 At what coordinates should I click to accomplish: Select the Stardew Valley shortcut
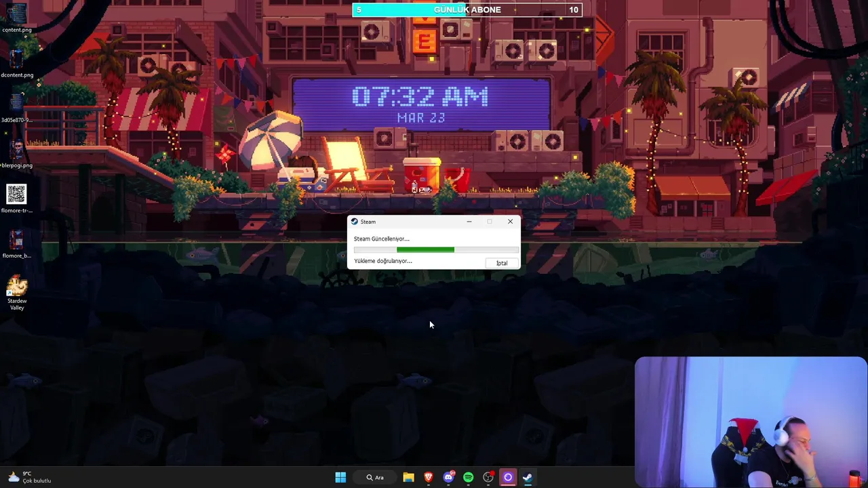16,292
